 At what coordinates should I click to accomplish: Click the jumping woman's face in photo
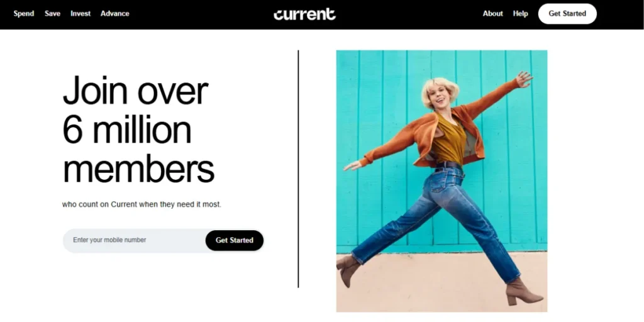[x=440, y=96]
